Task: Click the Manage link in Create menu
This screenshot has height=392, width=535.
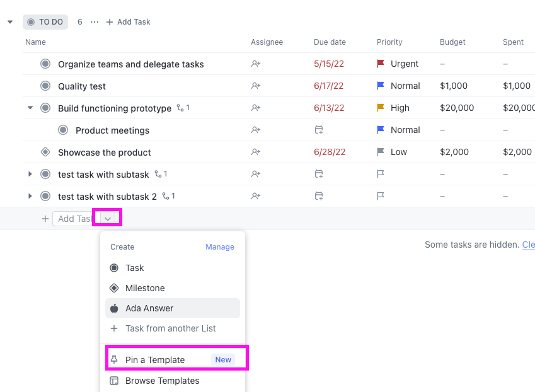Action: (x=219, y=247)
